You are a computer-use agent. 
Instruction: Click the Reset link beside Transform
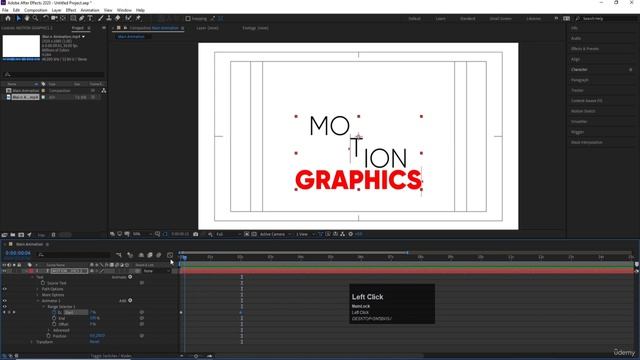pos(94,342)
